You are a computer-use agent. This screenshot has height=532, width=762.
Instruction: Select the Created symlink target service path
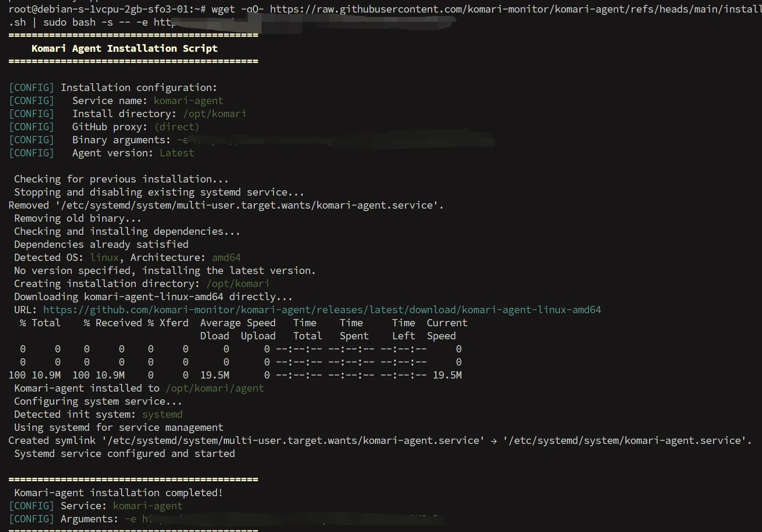coord(625,441)
